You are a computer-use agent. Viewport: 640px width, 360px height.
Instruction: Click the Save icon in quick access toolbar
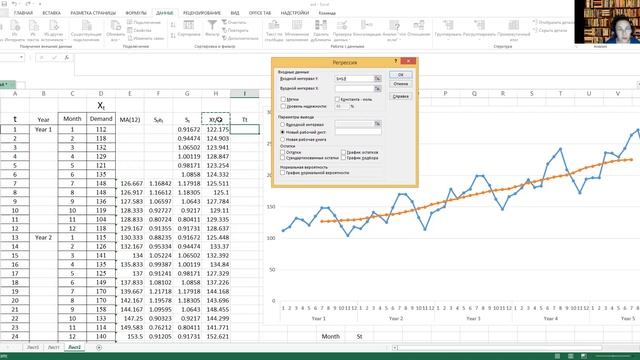coord(4,4)
